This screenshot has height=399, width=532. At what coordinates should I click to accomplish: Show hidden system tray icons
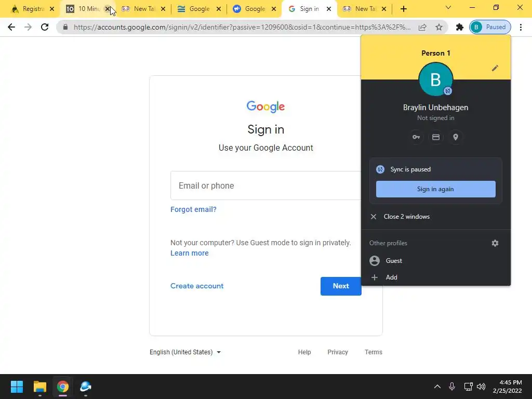[437, 387]
